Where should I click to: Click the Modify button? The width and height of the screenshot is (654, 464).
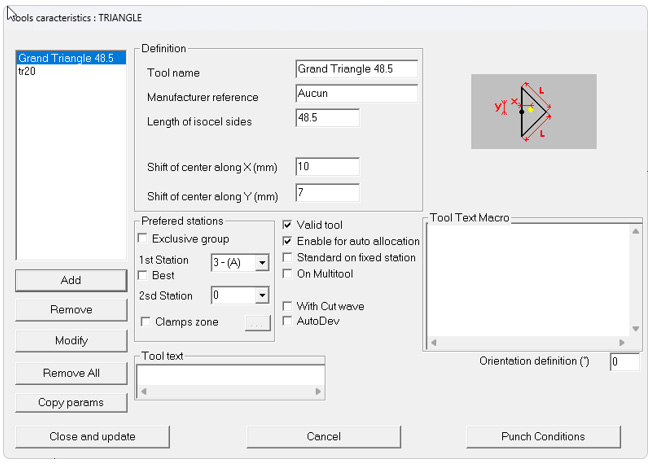click(x=71, y=340)
